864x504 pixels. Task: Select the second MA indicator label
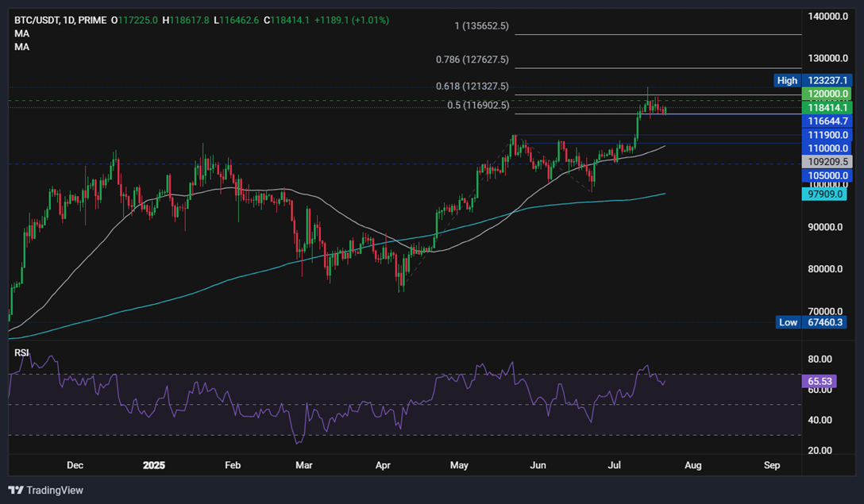[x=21, y=46]
